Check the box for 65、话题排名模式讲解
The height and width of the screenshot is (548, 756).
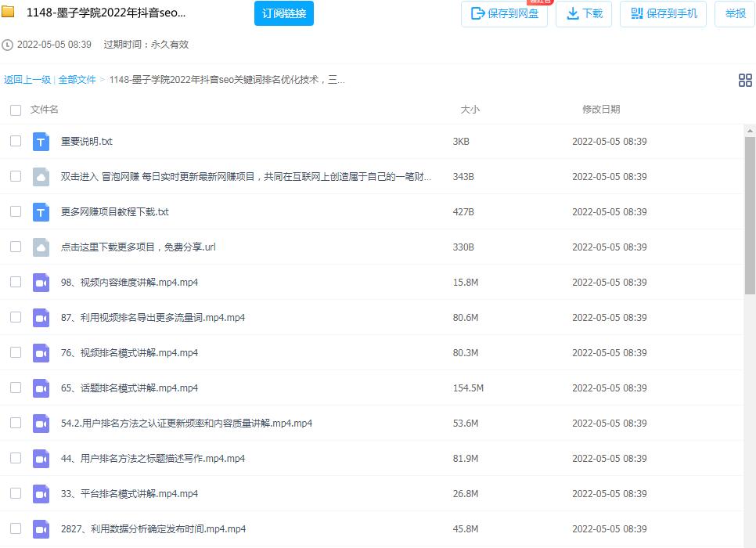pos(16,388)
